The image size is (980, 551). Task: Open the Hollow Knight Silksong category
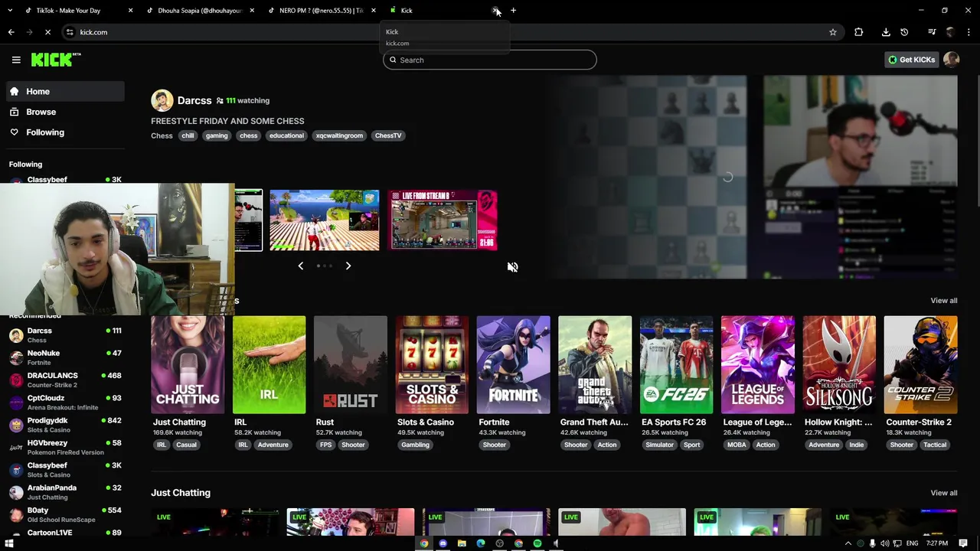click(840, 365)
